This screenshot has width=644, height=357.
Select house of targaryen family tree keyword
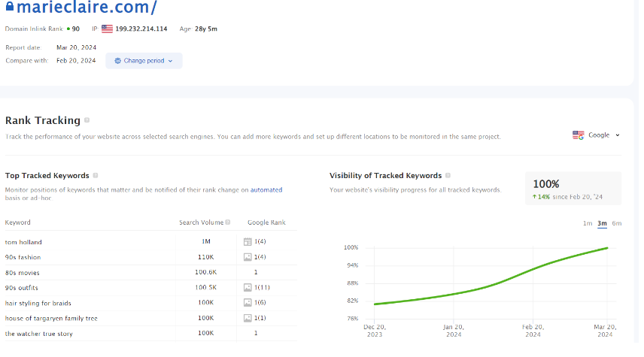[51, 319]
